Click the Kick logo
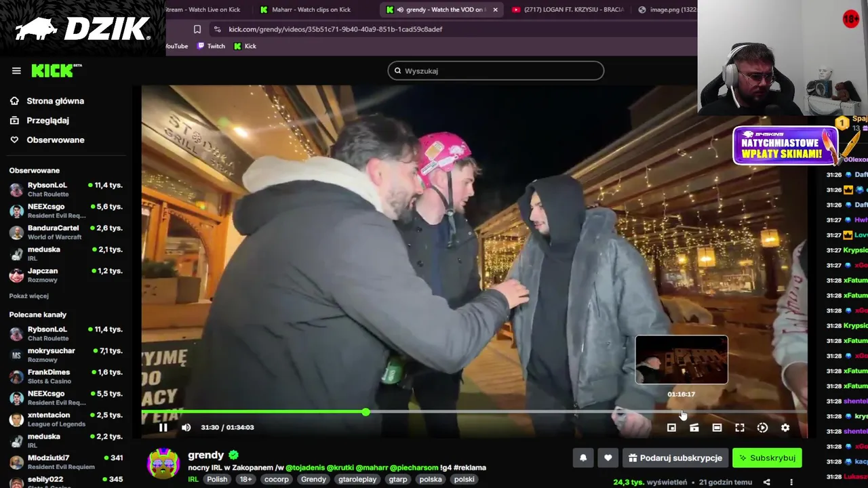This screenshot has height=488, width=868. click(56, 70)
